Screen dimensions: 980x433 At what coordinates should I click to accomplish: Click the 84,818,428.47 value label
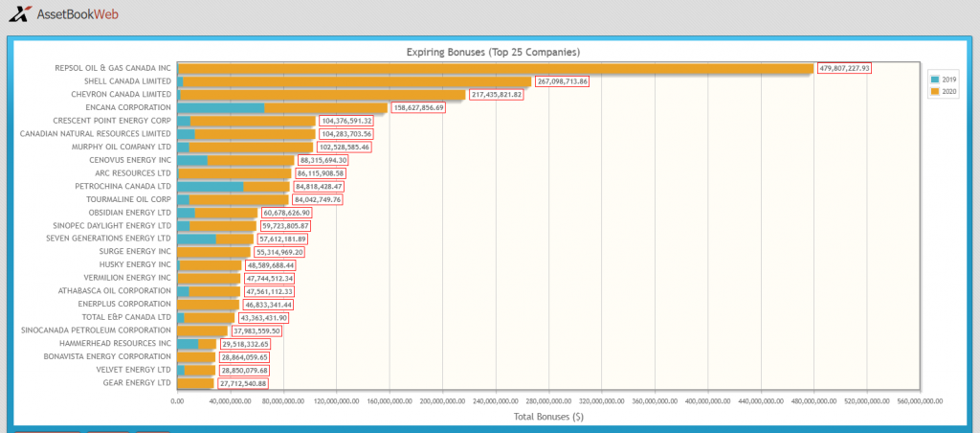pyautogui.click(x=319, y=187)
